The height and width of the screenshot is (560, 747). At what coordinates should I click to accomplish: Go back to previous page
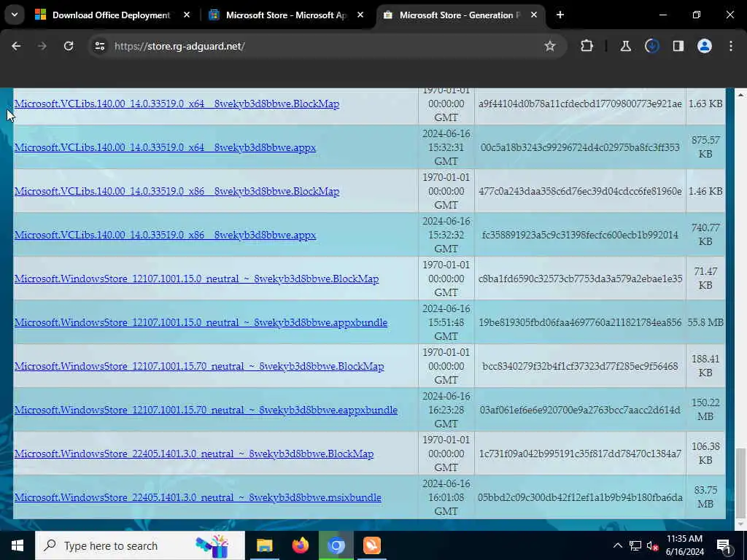coord(16,46)
